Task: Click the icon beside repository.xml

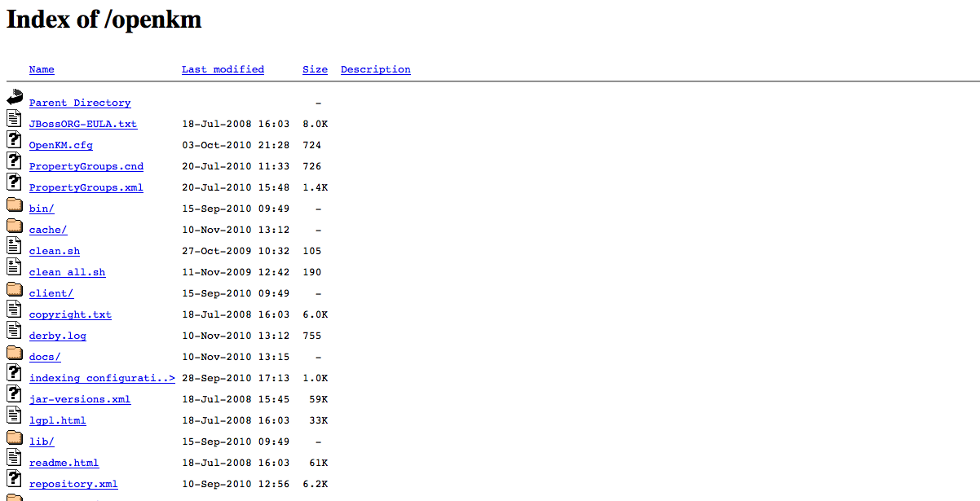Action: (14, 478)
